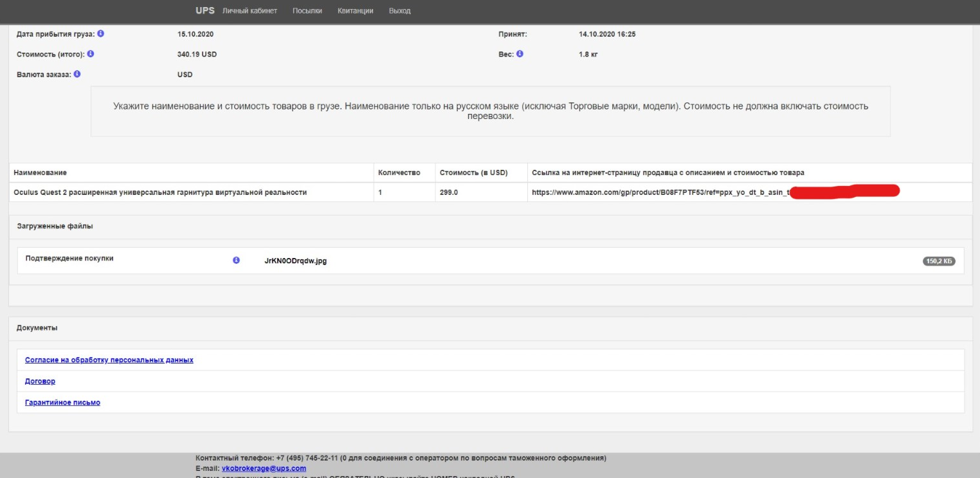Open the Гарантийное письмо link
Viewport: 980px width, 478px height.
click(62, 403)
